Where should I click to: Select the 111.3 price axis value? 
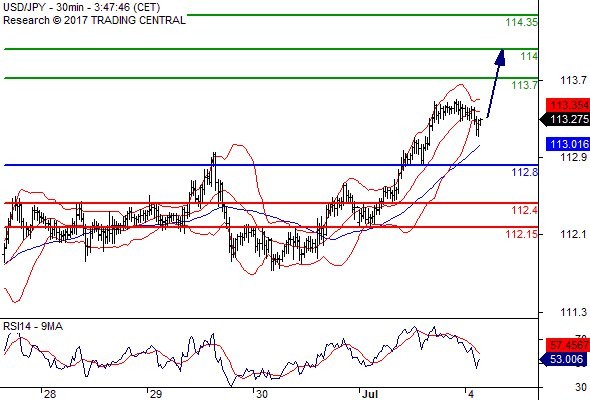pyautogui.click(x=573, y=312)
